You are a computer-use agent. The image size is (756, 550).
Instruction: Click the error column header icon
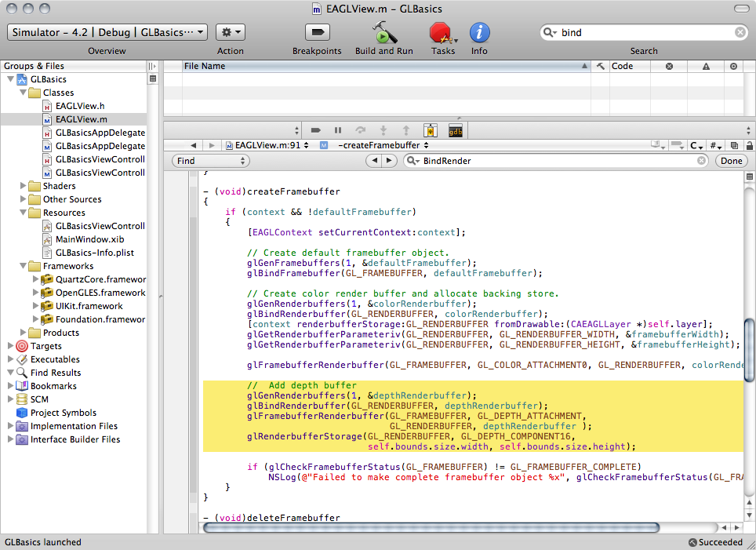tap(669, 67)
